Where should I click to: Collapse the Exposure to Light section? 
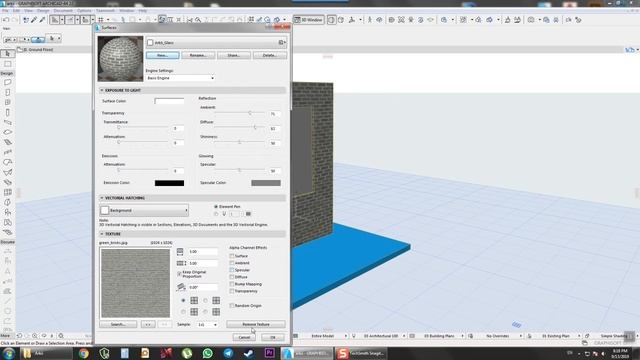coord(102,90)
